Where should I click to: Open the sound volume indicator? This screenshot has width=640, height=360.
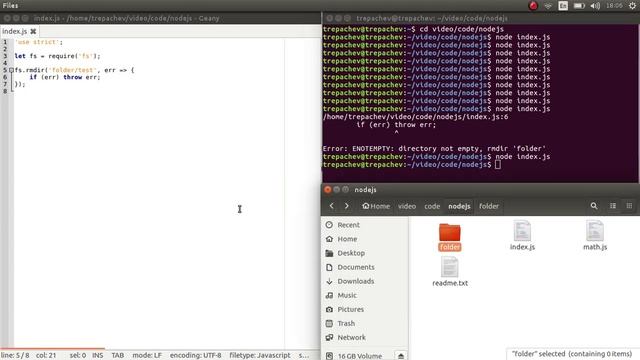pos(595,6)
